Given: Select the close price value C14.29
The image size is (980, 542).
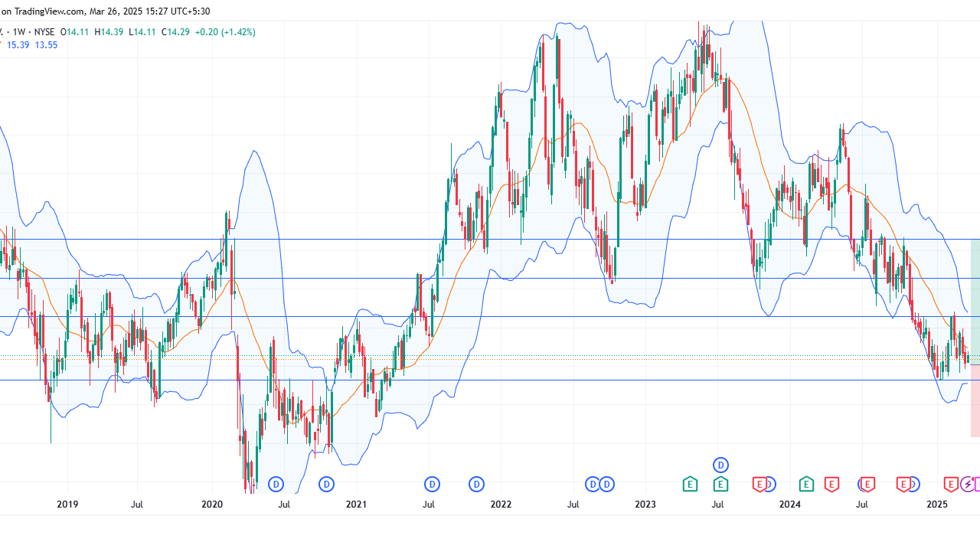Looking at the screenshot, I should pos(174,32).
